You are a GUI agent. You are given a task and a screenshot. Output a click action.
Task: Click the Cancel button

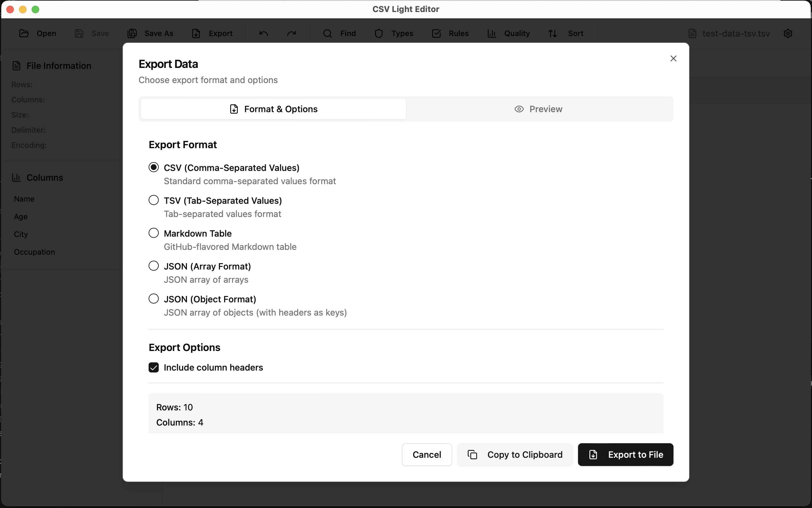tap(426, 454)
